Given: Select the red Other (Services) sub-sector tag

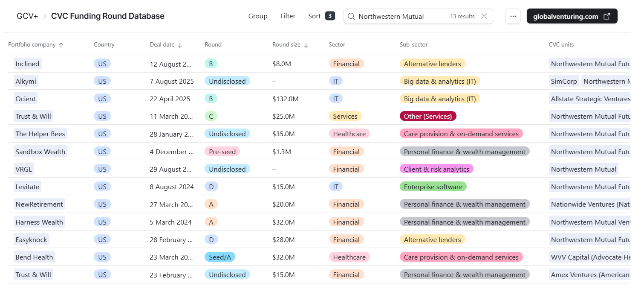Looking at the screenshot, I should 427,116.
